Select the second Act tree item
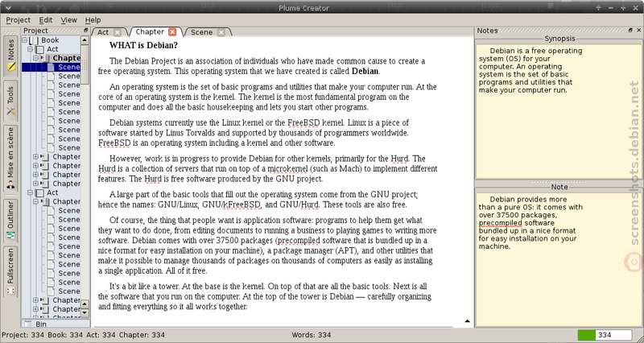Screen dimensions: 644x343 52,192
